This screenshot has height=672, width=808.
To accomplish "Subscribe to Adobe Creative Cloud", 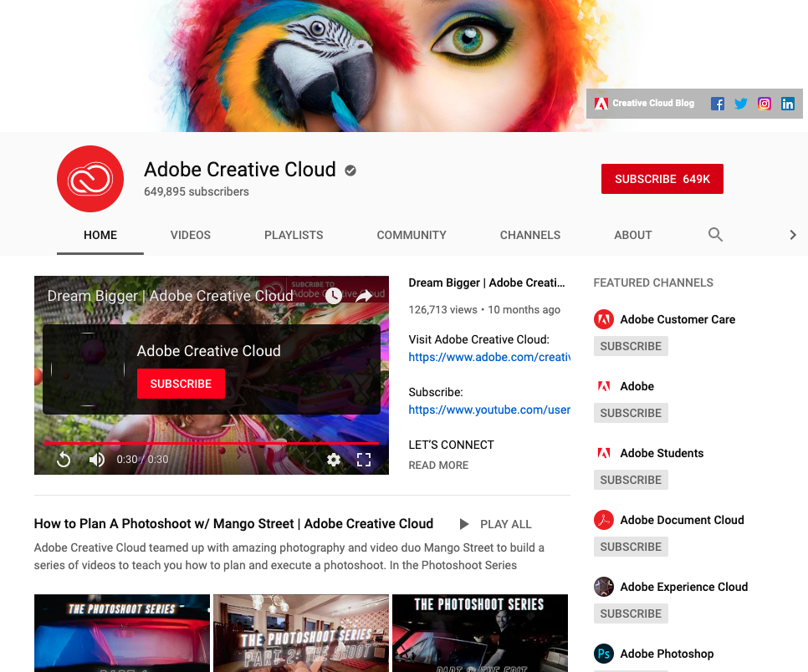I will tap(662, 178).
